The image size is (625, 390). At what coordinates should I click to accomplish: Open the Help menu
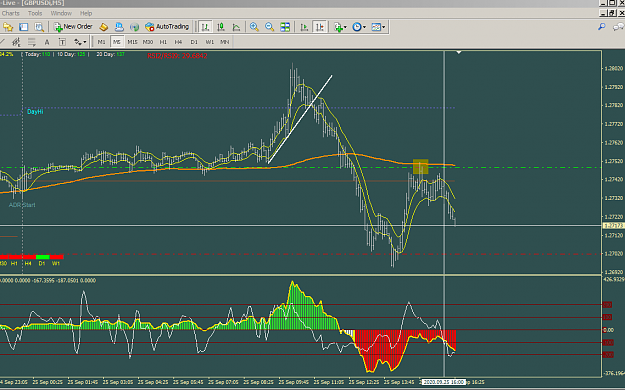[x=86, y=13]
